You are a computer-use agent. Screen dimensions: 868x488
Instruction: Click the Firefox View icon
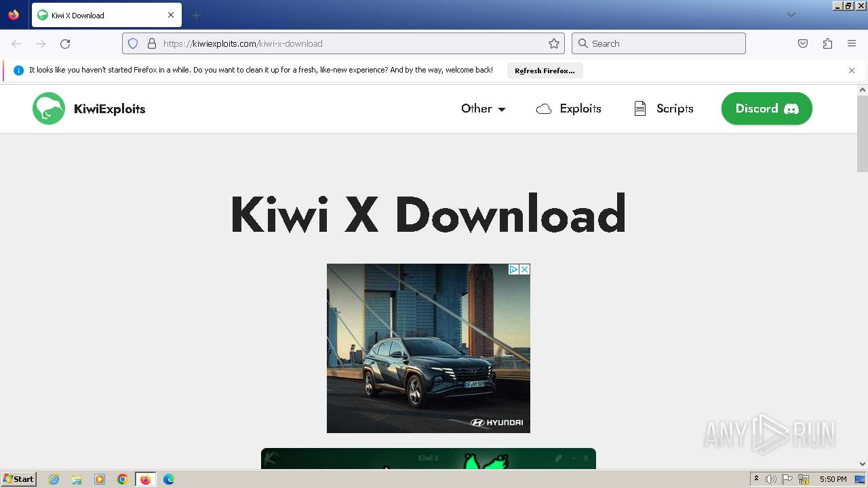click(14, 15)
